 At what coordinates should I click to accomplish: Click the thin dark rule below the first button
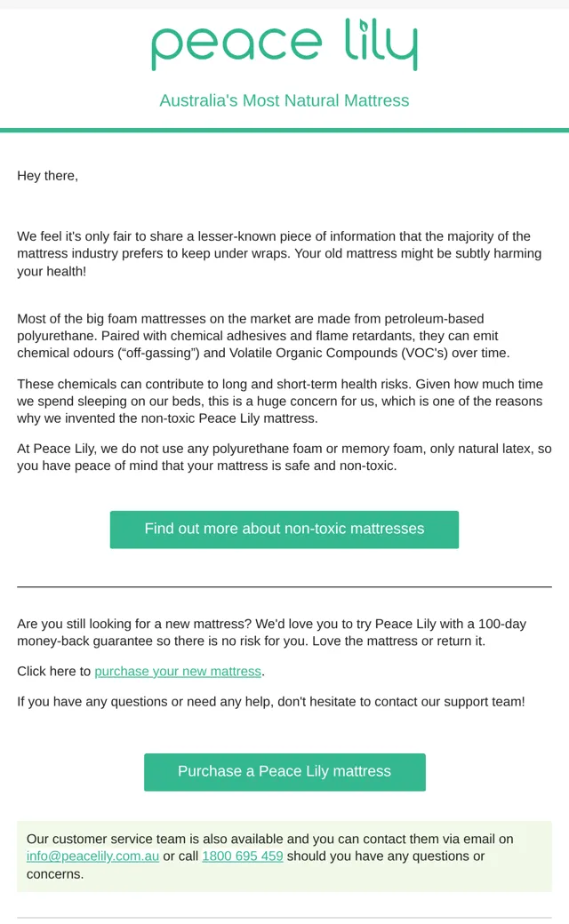pyautogui.click(x=284, y=587)
